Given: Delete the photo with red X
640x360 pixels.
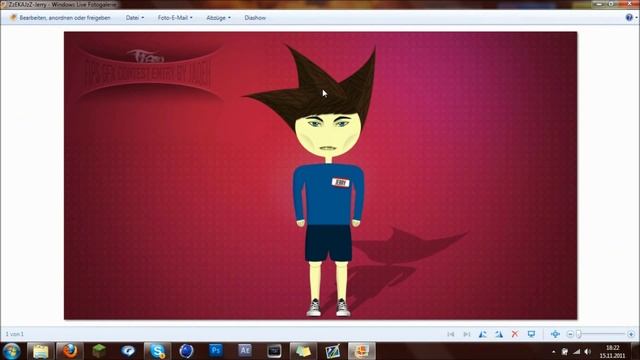Looking at the screenshot, I should pyautogui.click(x=515, y=334).
